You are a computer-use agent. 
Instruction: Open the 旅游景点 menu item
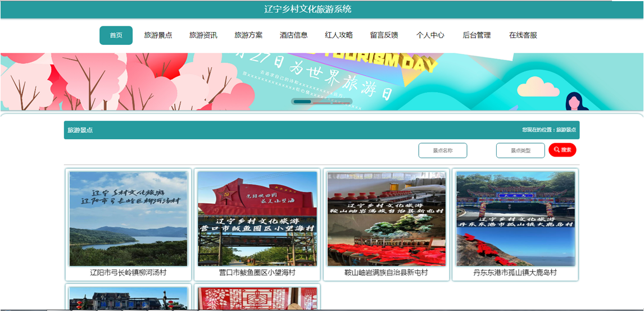pos(158,35)
